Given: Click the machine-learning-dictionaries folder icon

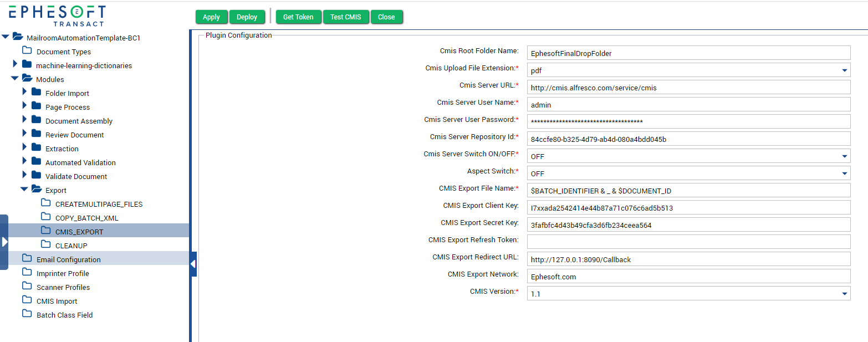Looking at the screenshot, I should point(27,64).
